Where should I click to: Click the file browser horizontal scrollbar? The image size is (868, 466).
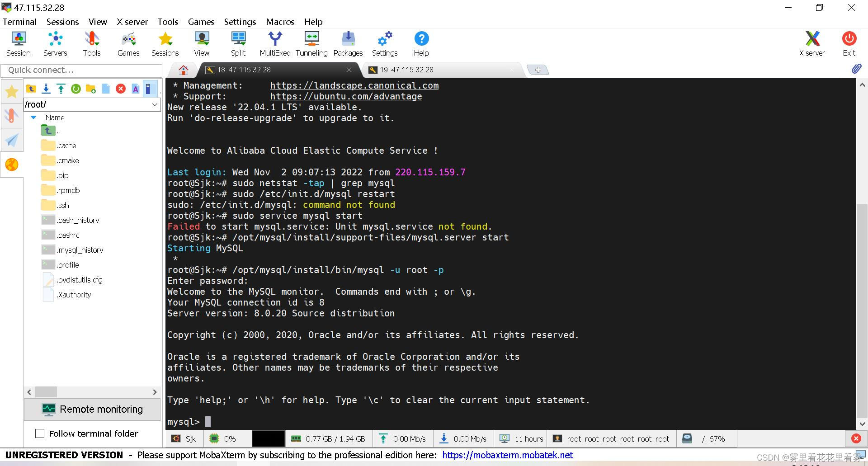point(92,392)
